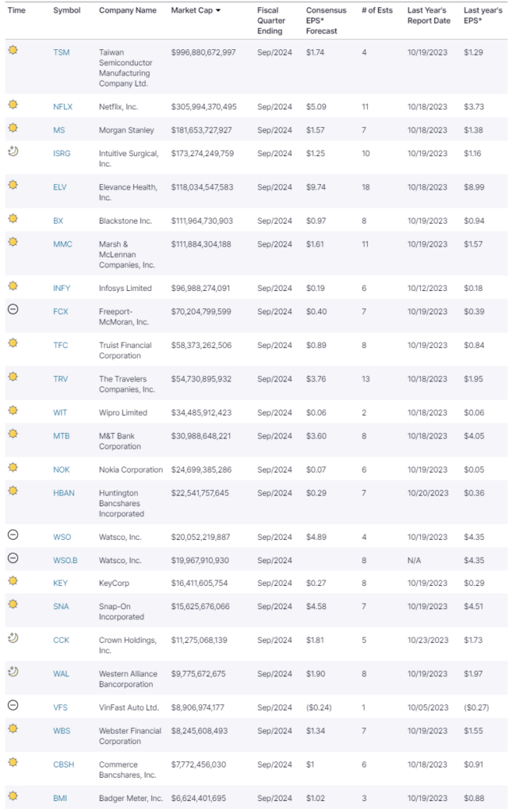Open the NOK symbol link

click(61, 469)
